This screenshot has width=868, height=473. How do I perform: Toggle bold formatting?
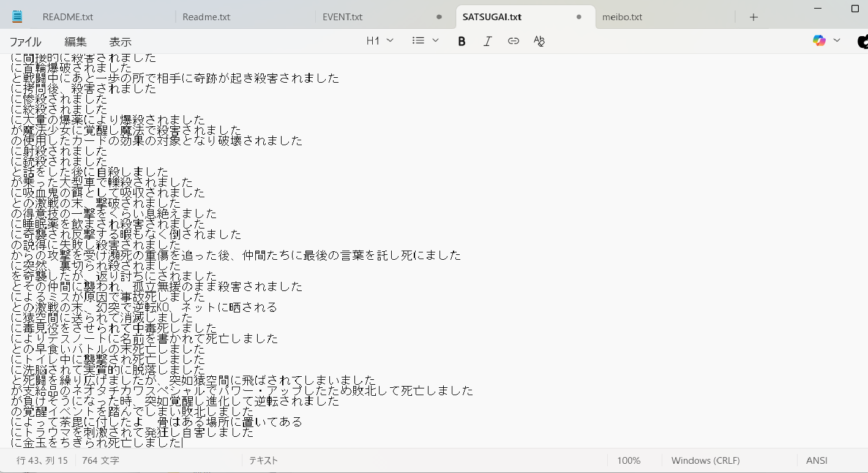(462, 41)
